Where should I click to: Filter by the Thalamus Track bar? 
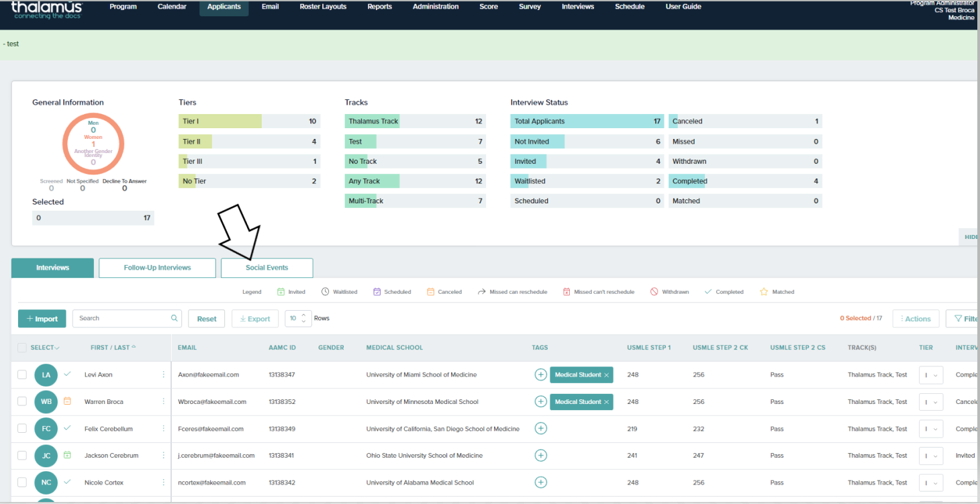pyautogui.click(x=415, y=121)
